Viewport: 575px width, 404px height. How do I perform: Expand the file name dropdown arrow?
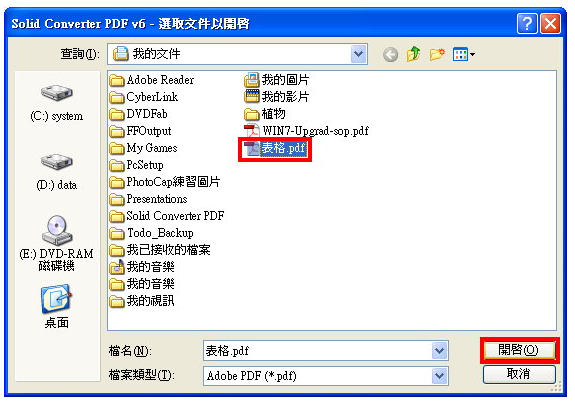439,351
